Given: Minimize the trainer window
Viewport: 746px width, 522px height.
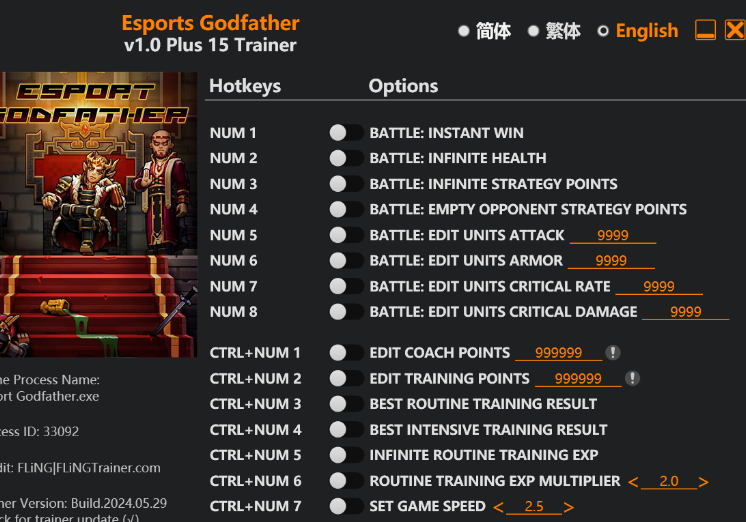Looking at the screenshot, I should (705, 30).
